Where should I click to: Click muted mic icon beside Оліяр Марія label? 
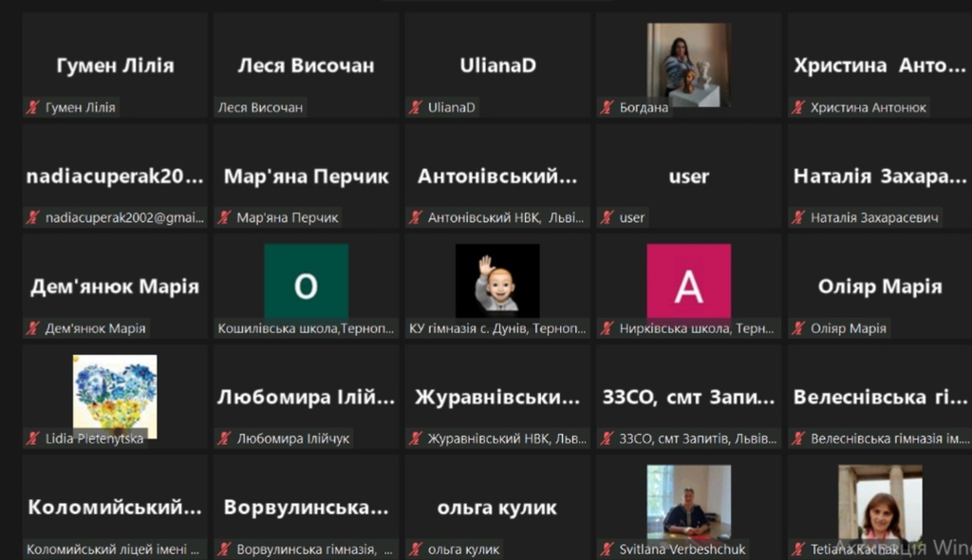(x=798, y=328)
